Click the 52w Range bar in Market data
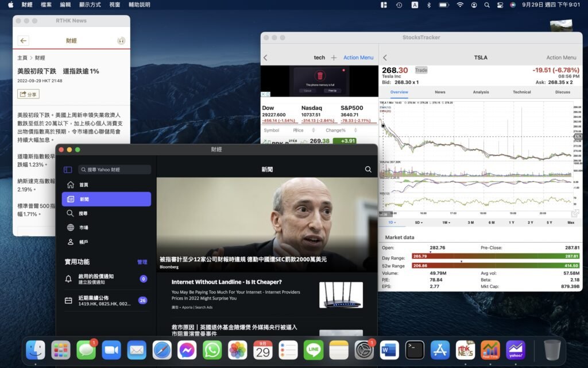Image resolution: width=588 pixels, height=368 pixels. tap(496, 266)
